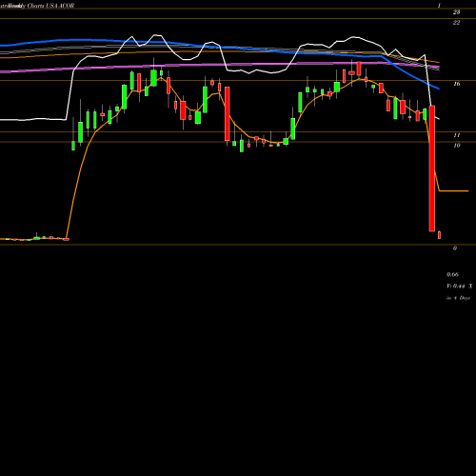Click the 11 price axis label
Screen dimensions: 476x476
coord(457,135)
